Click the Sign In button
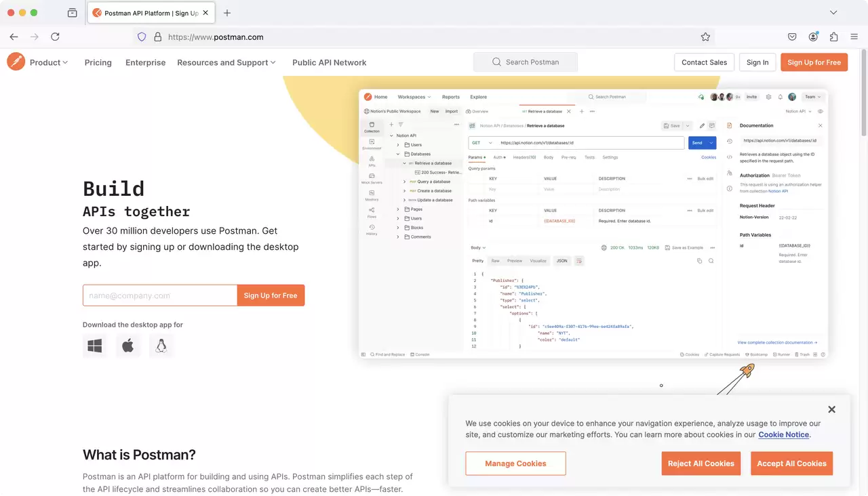Screen dimensions: 868x496 757,62
